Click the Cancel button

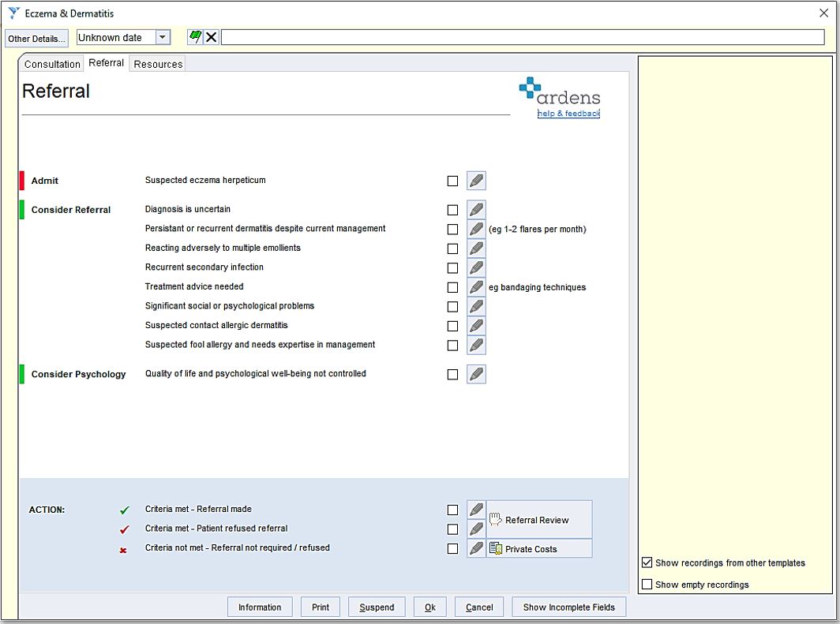[479, 607]
